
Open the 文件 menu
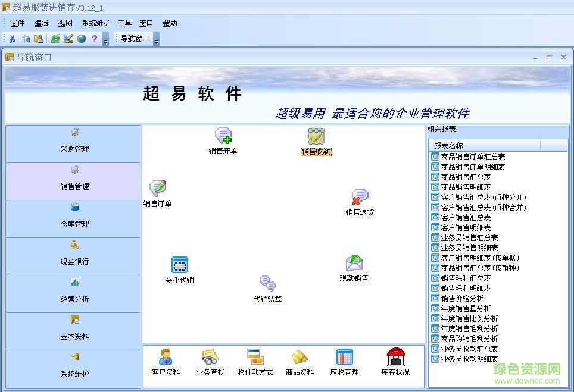17,23
